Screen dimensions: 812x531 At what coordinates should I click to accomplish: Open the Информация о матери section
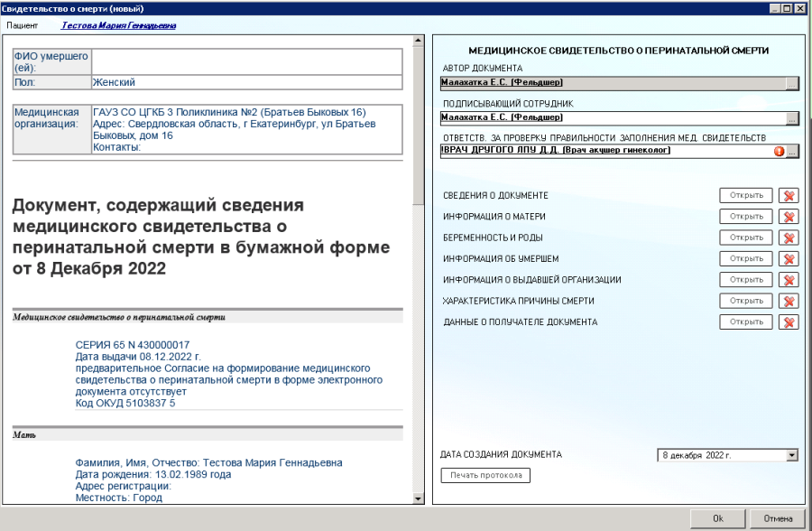(x=746, y=217)
